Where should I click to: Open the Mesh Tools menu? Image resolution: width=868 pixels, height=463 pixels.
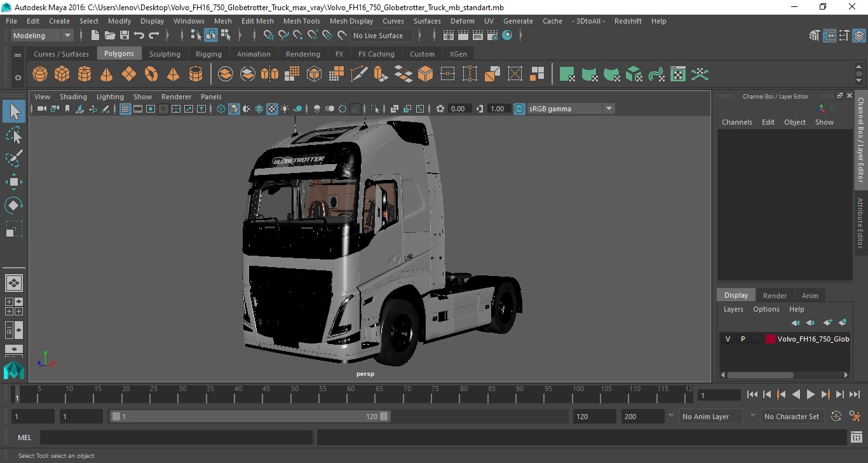(x=301, y=21)
